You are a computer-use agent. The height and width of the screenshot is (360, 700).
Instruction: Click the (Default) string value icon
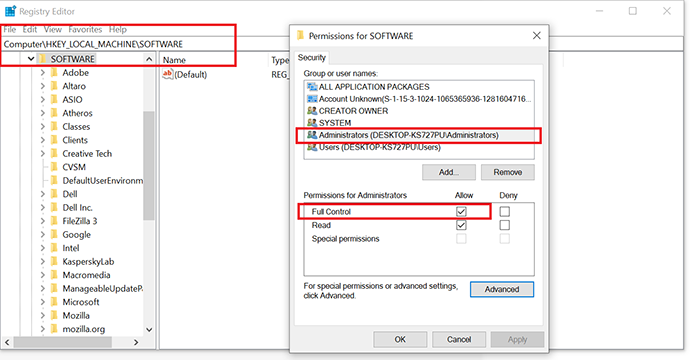(x=167, y=74)
